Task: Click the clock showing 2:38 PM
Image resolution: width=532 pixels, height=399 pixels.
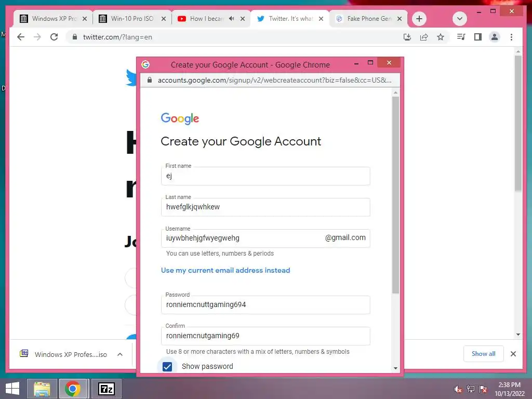Action: click(509, 385)
